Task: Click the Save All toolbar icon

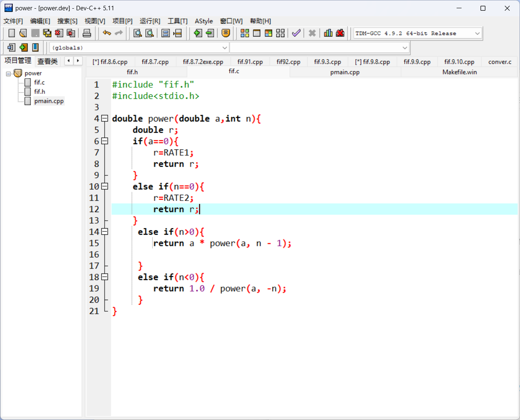Action: point(47,33)
